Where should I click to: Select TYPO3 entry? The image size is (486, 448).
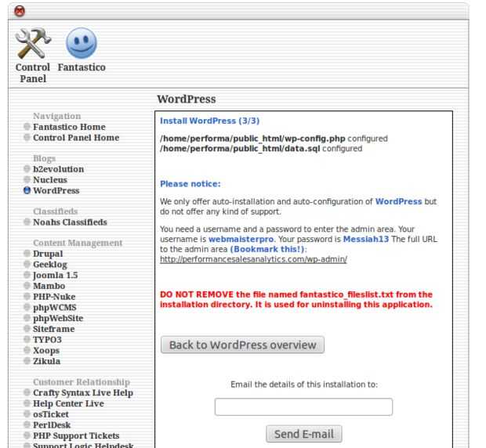click(47, 340)
